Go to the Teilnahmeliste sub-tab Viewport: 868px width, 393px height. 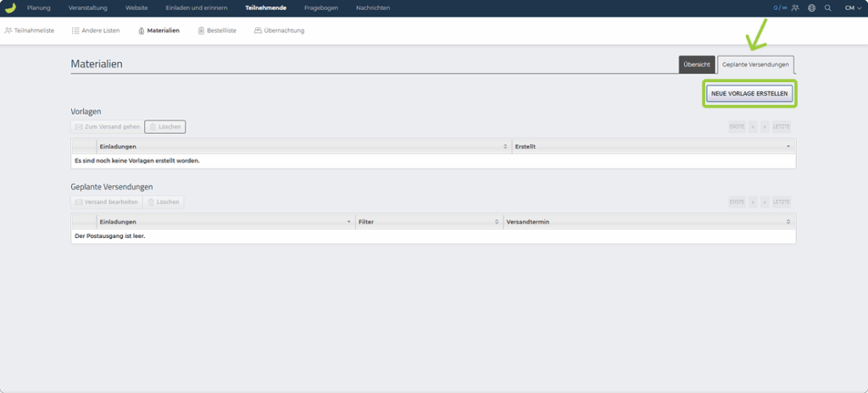point(30,31)
